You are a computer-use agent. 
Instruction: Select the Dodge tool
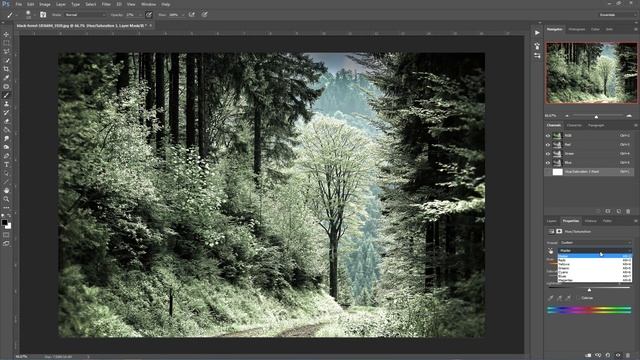point(6,147)
